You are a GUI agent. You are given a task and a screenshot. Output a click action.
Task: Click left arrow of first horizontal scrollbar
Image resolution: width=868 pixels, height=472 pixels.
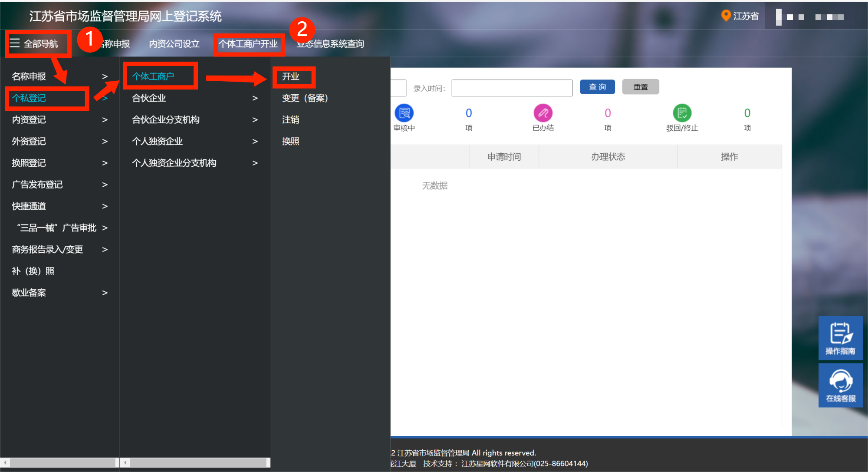pos(5,462)
